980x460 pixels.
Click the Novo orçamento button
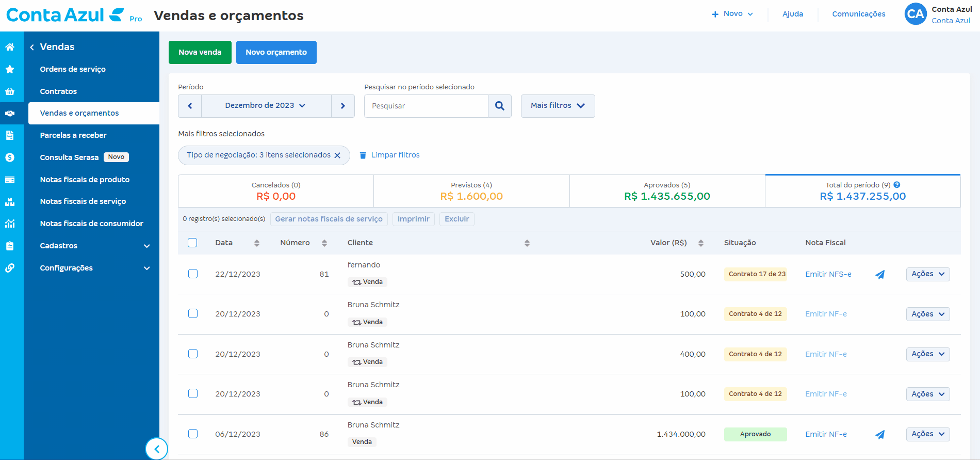(276, 52)
